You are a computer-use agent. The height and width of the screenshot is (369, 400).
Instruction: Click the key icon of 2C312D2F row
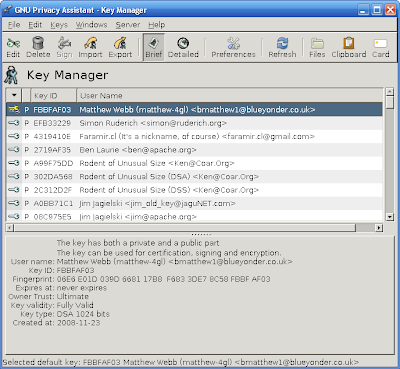(14, 190)
